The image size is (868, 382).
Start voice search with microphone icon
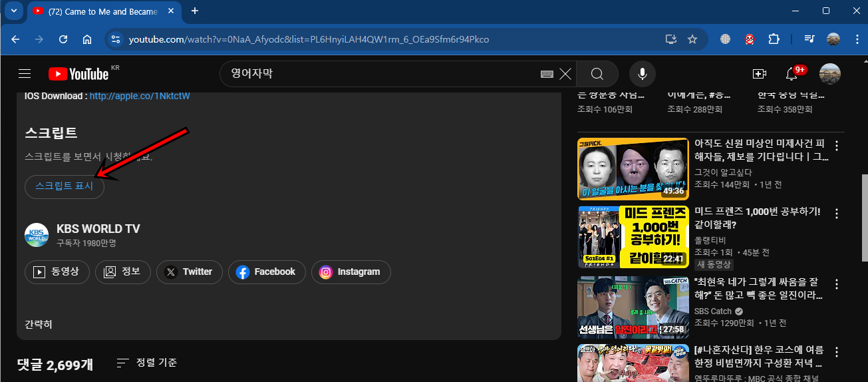coord(643,74)
